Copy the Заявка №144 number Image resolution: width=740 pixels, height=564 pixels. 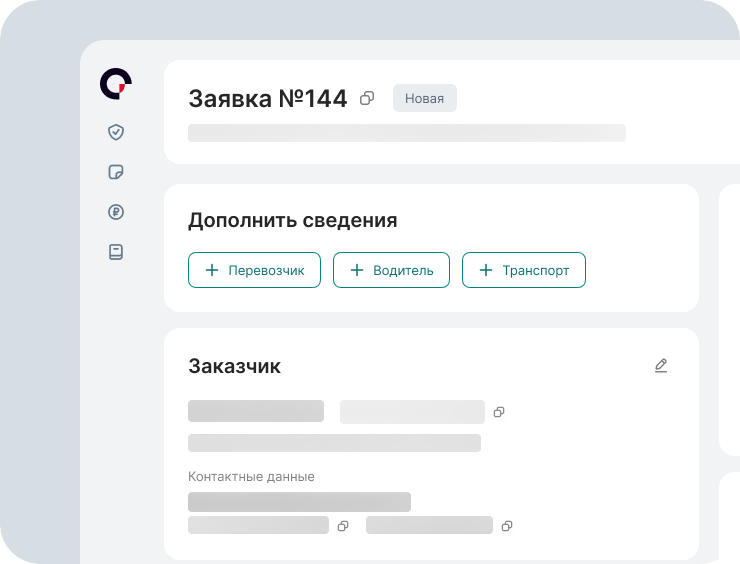[367, 98]
